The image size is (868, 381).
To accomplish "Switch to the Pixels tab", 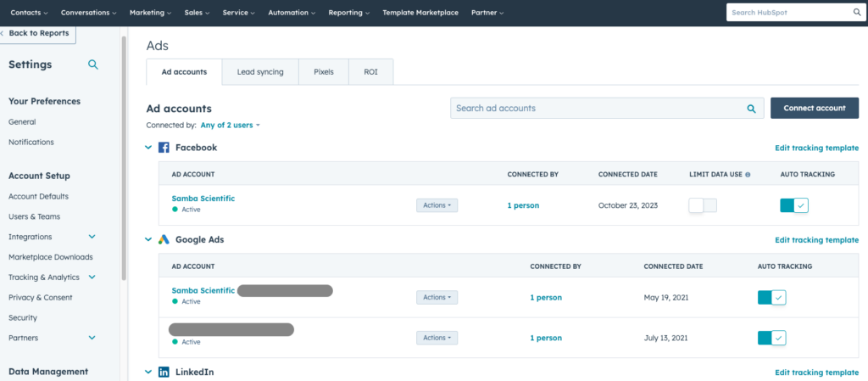I will (324, 72).
